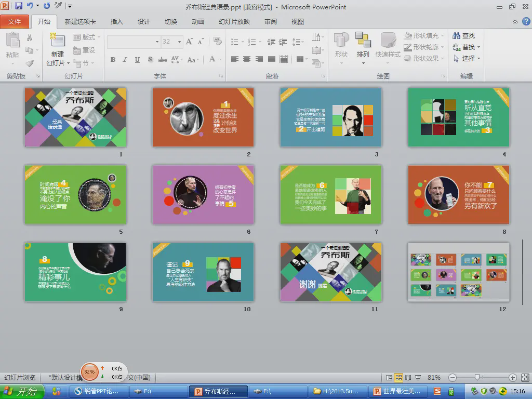Image resolution: width=532 pixels, height=399 pixels.
Task: Select slide 8 thumbnail with orange background
Action: 458,195
